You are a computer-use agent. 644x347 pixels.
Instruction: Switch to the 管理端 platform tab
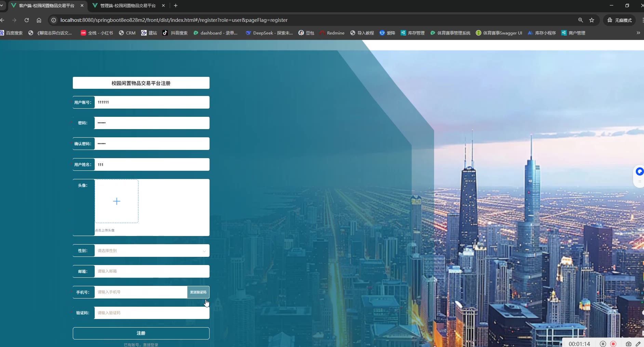[128, 5]
